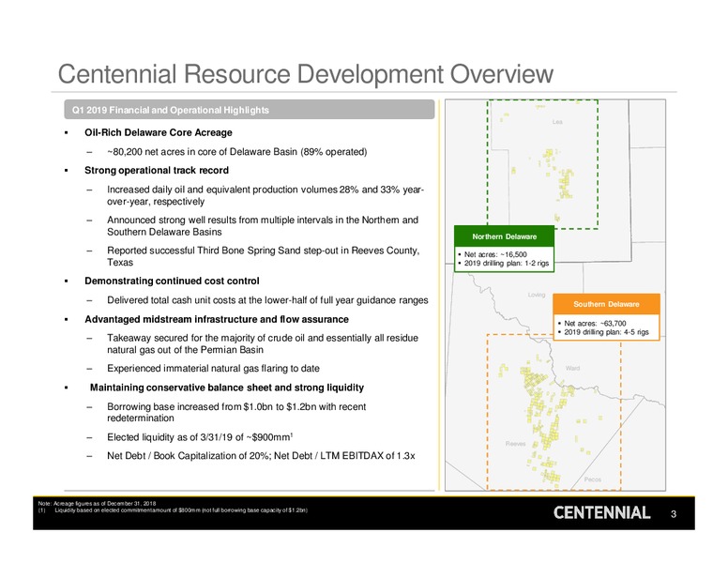The width and height of the screenshot is (728, 563).
Task: Select the Third Bone Spring Sand step-out bullet
Action: click(x=264, y=256)
